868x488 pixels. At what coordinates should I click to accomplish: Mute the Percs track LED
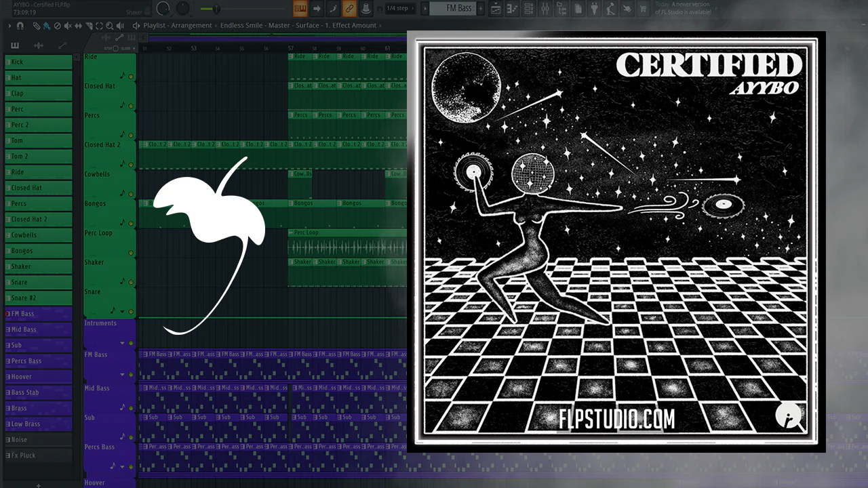tap(131, 134)
